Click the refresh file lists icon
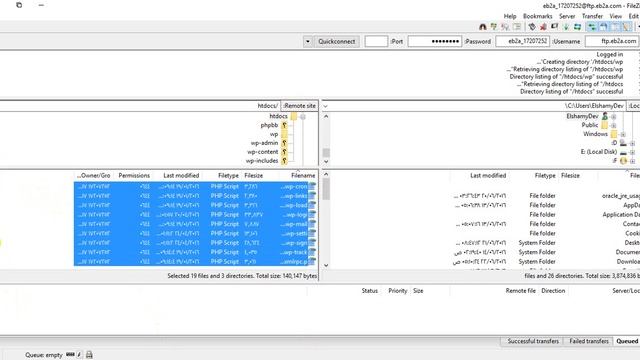The height and width of the screenshot is (360, 640). pos(577,27)
